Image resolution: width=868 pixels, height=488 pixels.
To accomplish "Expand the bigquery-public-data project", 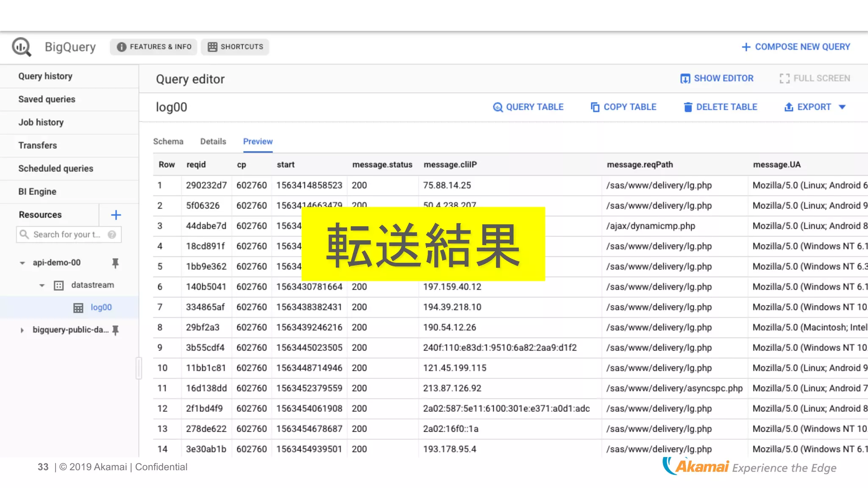I will [22, 330].
